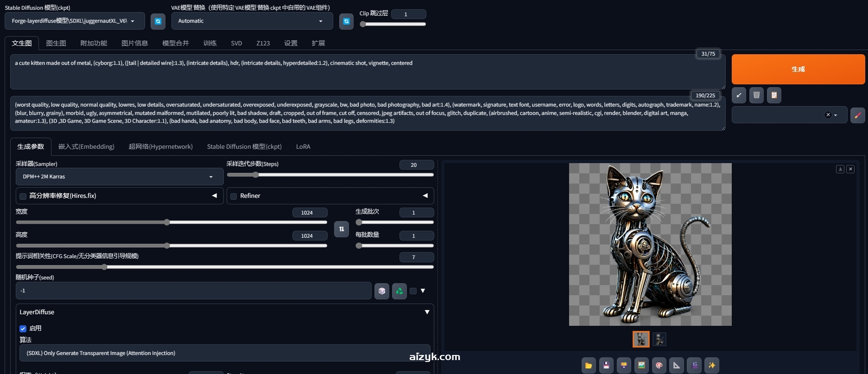The width and height of the screenshot is (868, 374).
Task: Click the trash can clear prompt icon
Action: click(x=756, y=95)
